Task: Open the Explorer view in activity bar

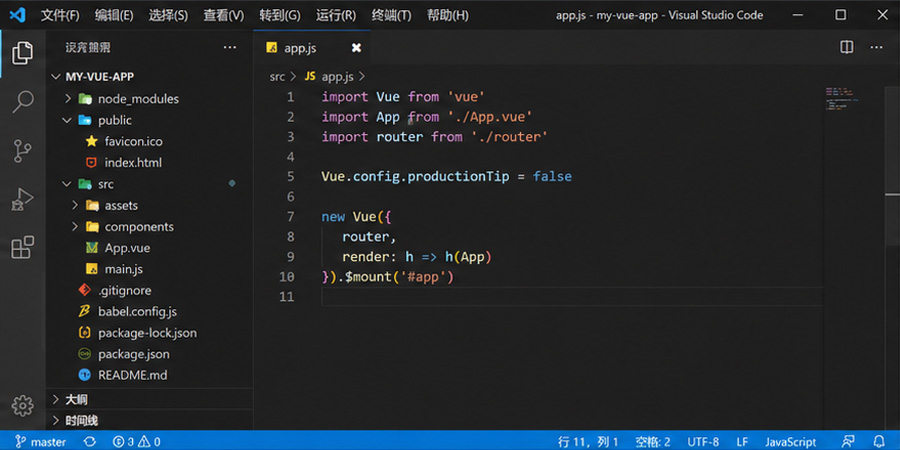Action: click(22, 53)
